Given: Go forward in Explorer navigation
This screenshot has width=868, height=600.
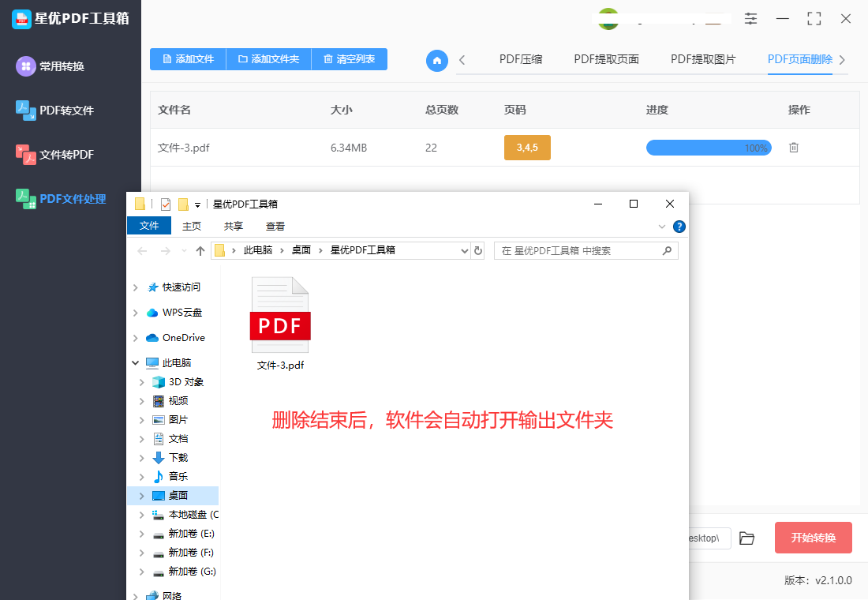Looking at the screenshot, I should (x=166, y=251).
